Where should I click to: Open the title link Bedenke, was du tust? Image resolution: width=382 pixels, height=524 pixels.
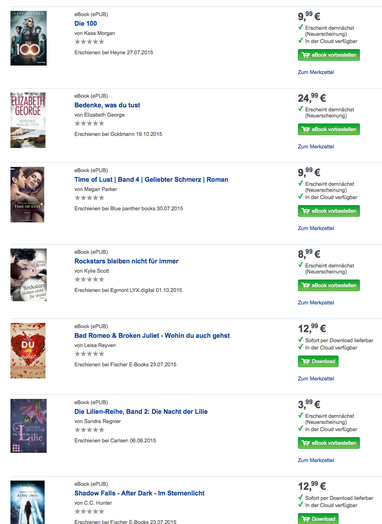[107, 105]
